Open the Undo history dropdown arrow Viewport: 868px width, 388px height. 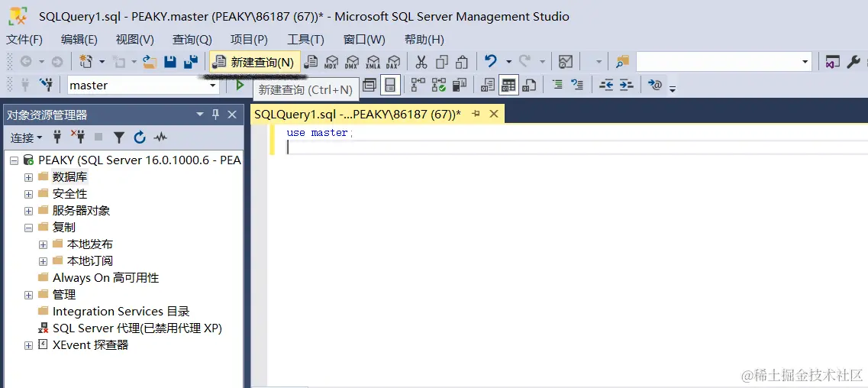(508, 62)
